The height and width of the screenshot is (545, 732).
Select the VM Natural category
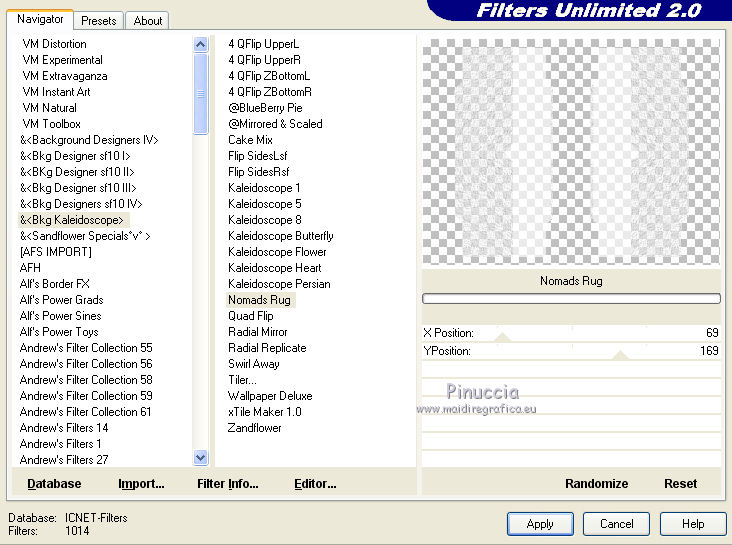point(49,108)
